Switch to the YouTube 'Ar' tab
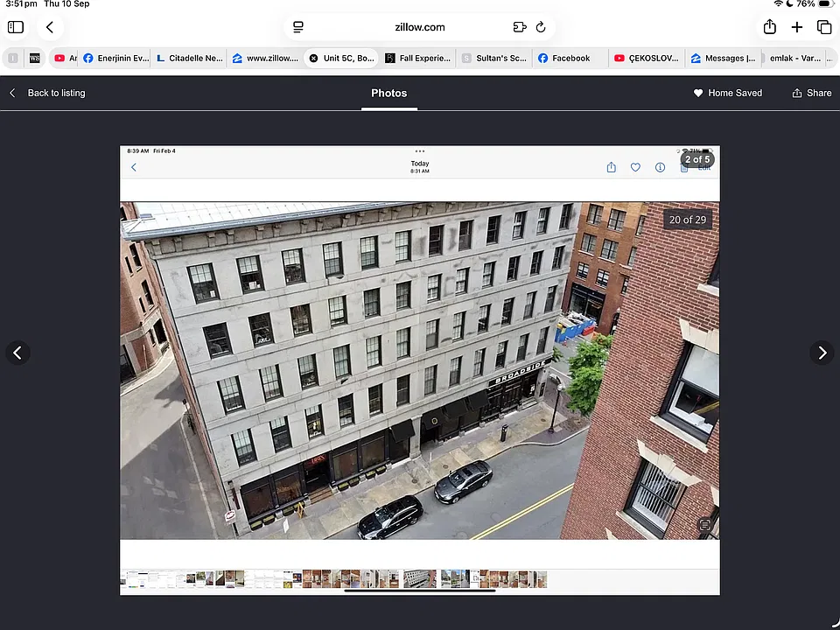This screenshot has height=630, width=840. (x=66, y=58)
